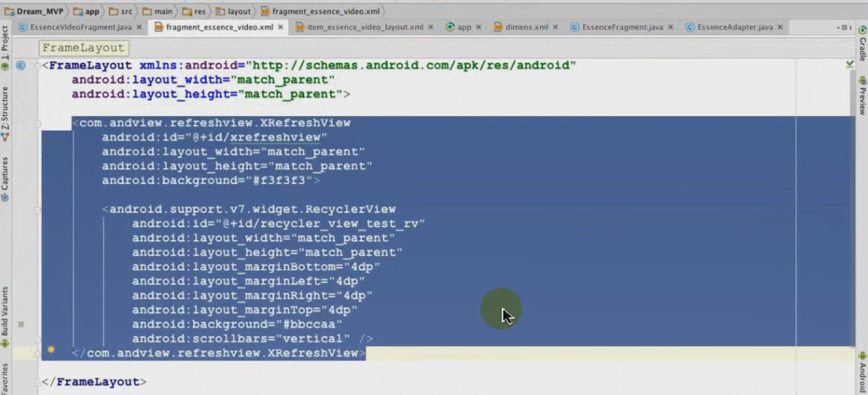Open the hidden tabs list dropdown
868x395 pixels.
click(x=844, y=28)
